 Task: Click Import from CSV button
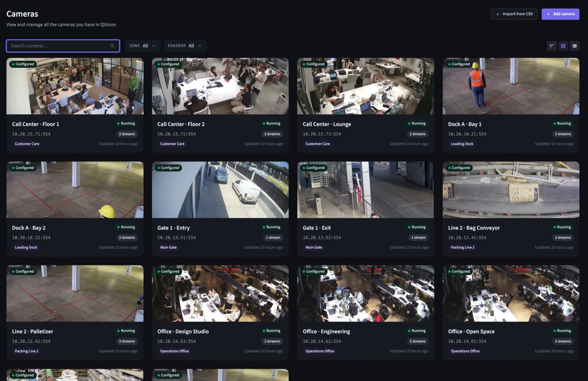pyautogui.click(x=514, y=14)
